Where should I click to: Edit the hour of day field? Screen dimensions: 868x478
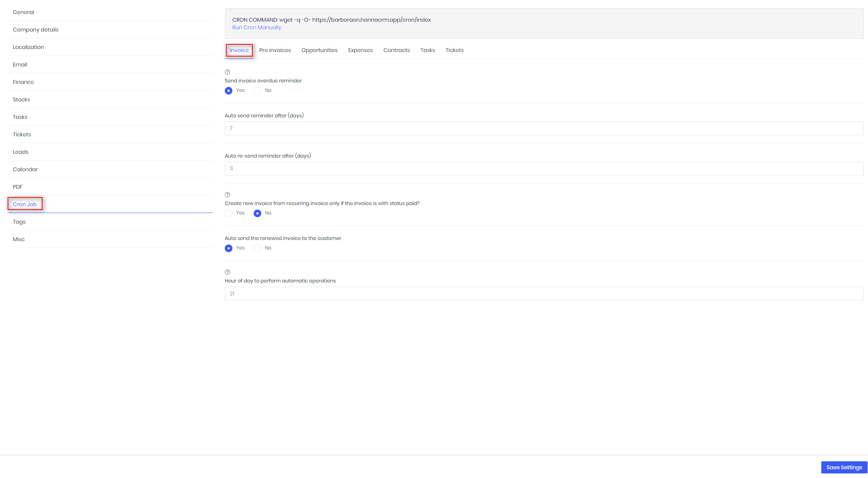[544, 293]
